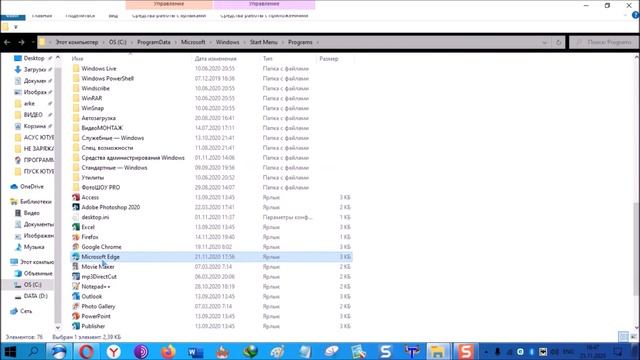Click the PowerPoint shortcut icon
This screenshot has height=360, width=640.
pos(76,316)
